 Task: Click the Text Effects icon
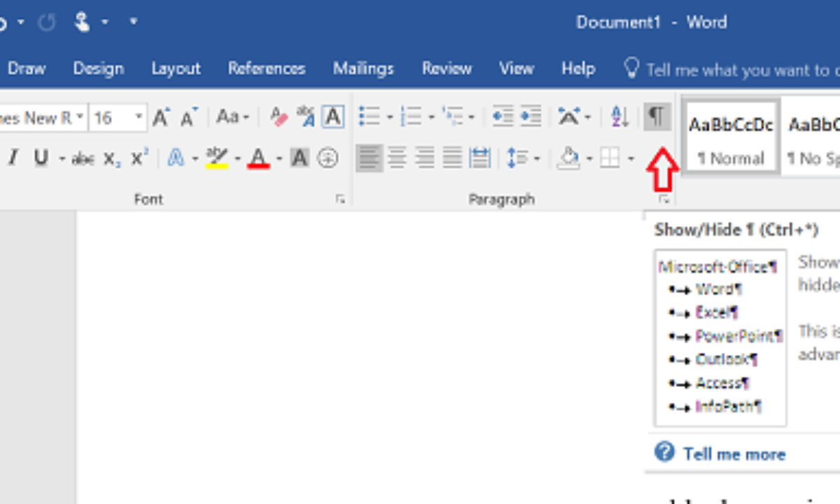click(176, 159)
